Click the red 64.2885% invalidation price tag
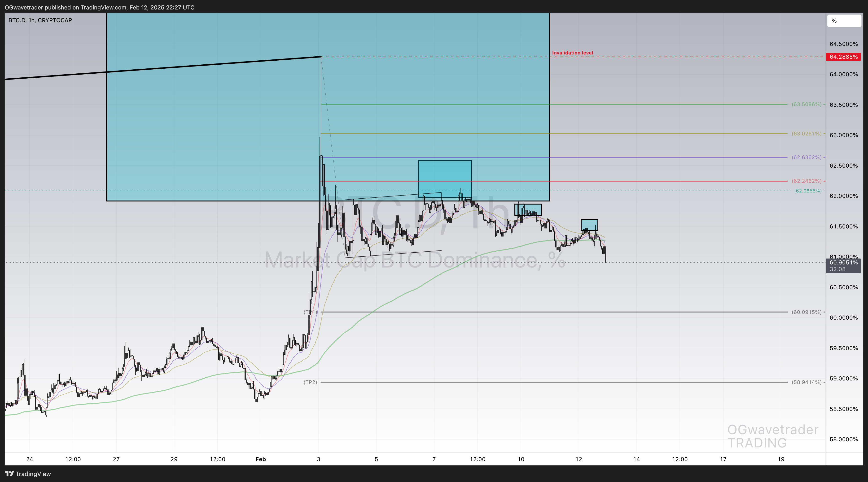Screen dimensions: 868x482 (843, 57)
